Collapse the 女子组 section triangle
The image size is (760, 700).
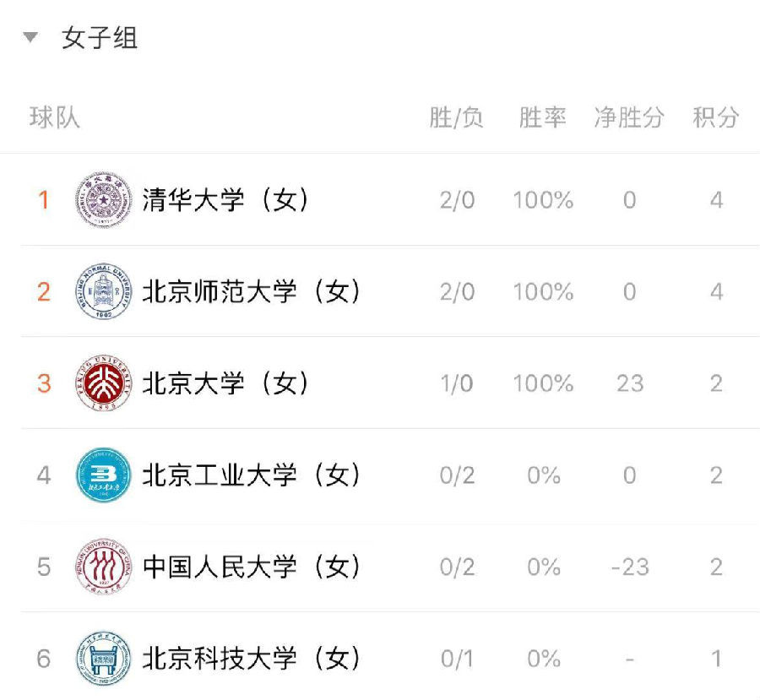[30, 37]
